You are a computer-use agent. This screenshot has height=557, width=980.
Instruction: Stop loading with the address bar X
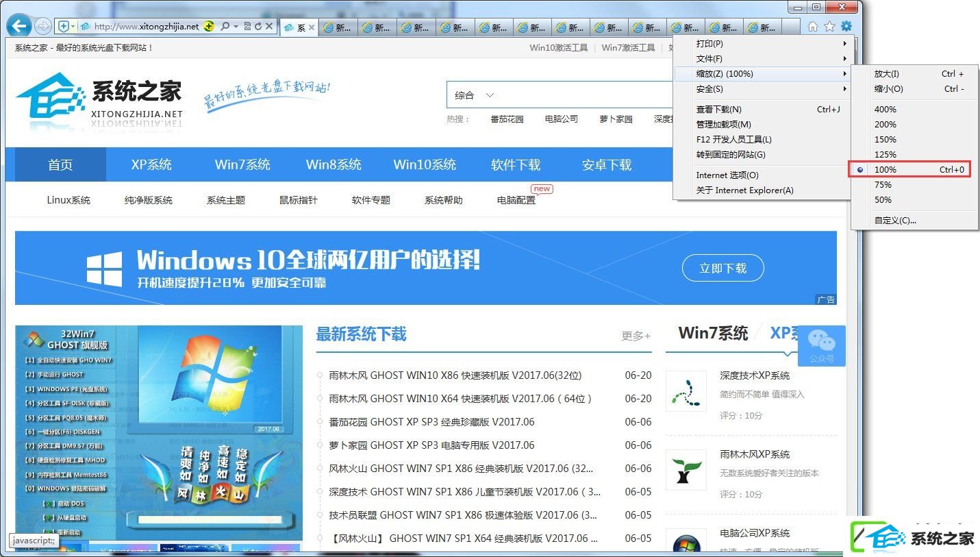[269, 27]
